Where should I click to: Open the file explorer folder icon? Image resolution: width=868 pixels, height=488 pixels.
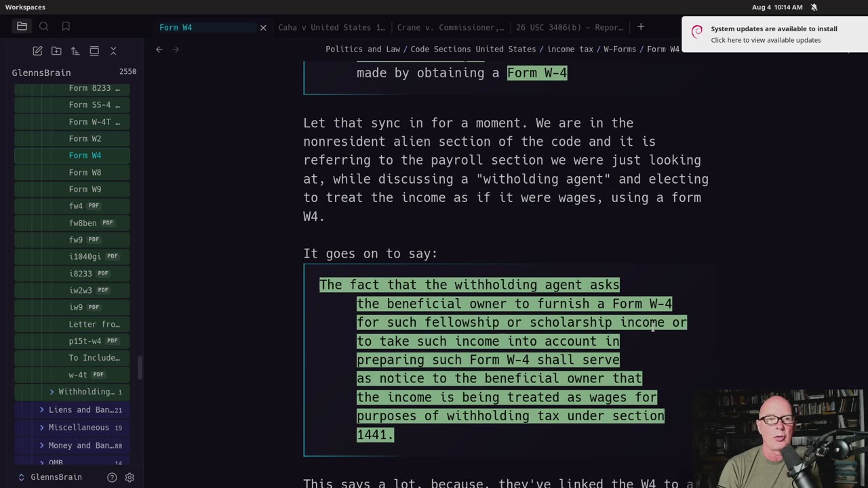(x=22, y=26)
